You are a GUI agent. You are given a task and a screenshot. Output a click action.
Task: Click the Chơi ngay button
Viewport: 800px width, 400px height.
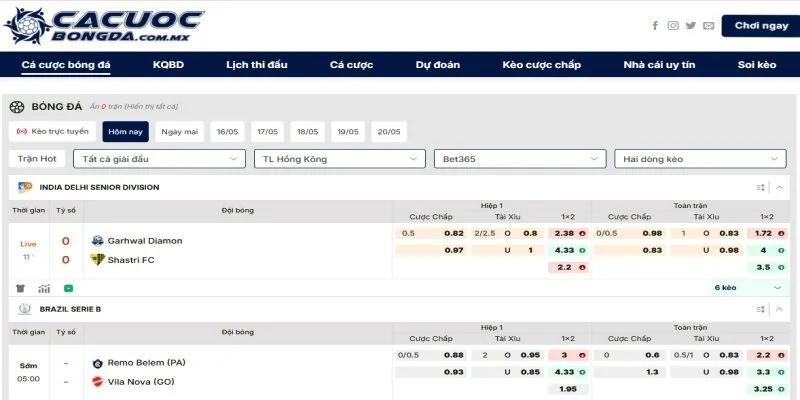coord(761,25)
